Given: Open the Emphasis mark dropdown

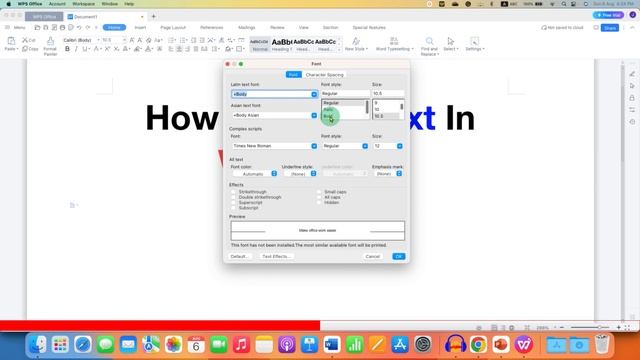Looking at the screenshot, I should pos(388,174).
